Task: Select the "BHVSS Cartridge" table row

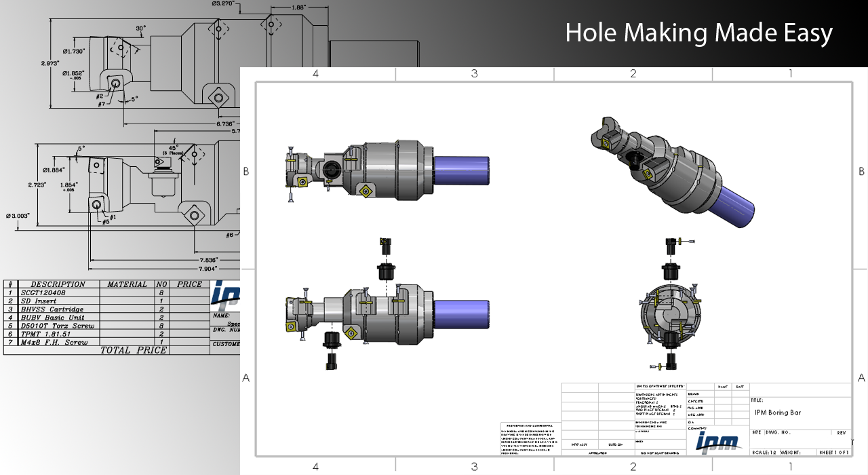Action: 52,309
